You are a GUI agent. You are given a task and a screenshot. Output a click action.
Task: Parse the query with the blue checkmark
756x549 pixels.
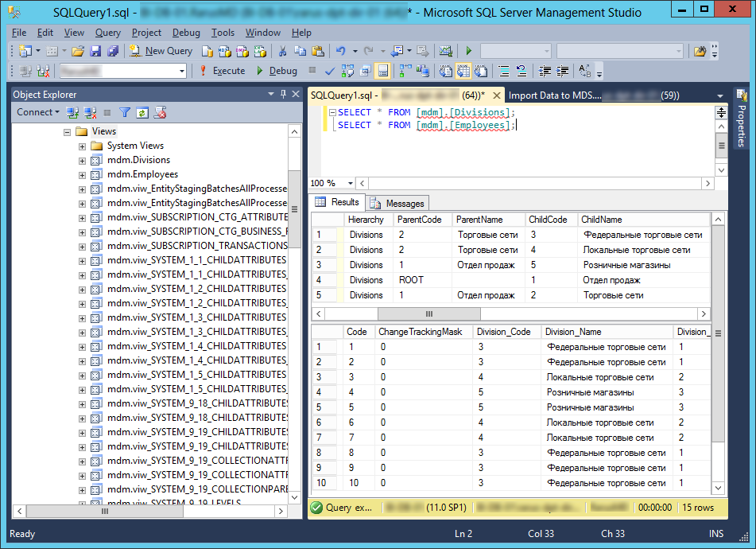click(330, 71)
